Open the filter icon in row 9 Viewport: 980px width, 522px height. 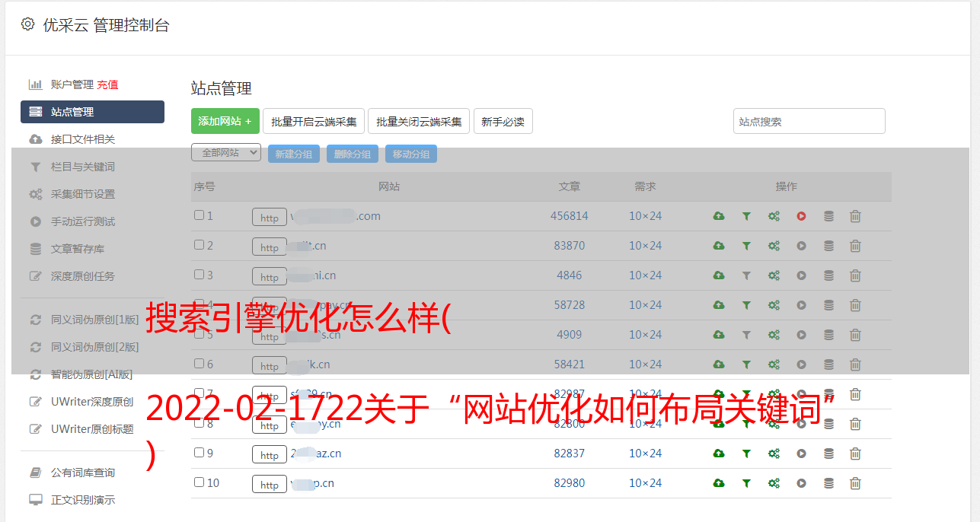coord(746,454)
